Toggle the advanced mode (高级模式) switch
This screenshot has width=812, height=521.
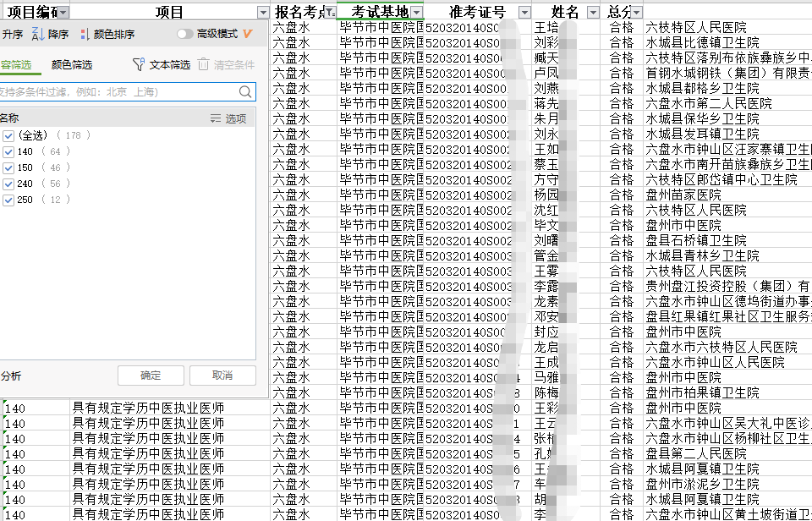click(184, 34)
